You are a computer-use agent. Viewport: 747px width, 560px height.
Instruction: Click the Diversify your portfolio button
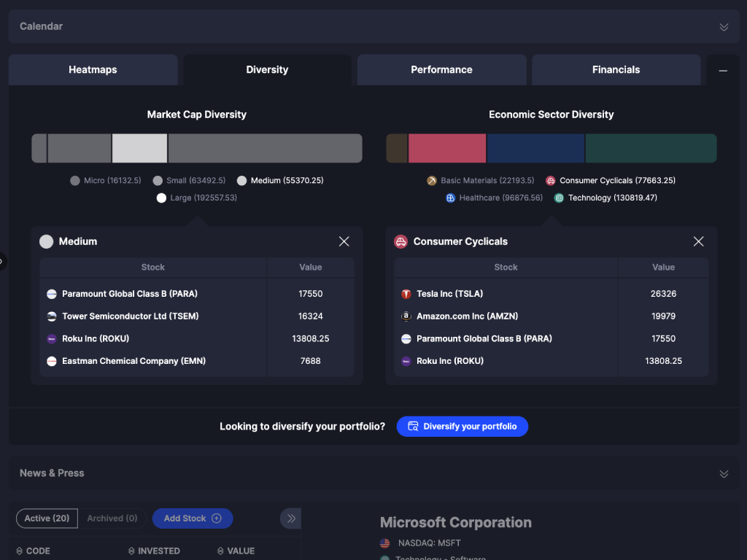(462, 426)
